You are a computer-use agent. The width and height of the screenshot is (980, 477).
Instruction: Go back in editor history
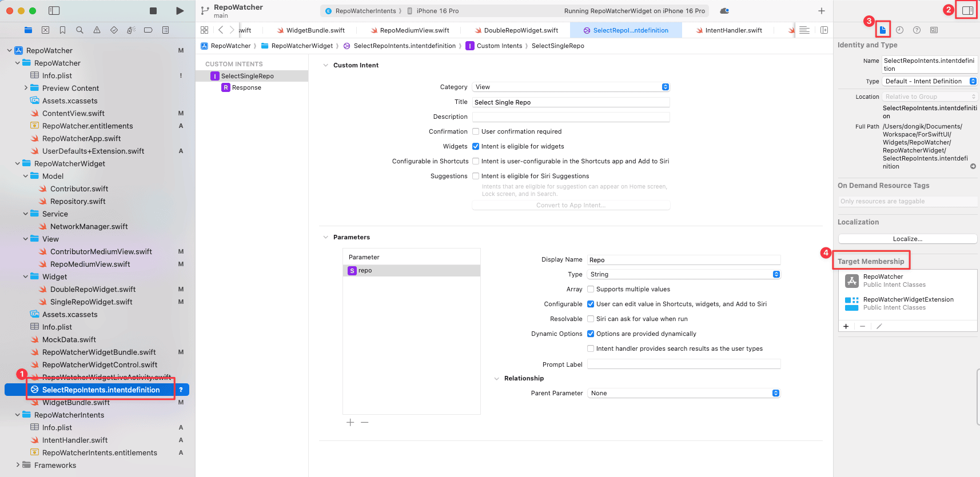[x=221, y=30]
